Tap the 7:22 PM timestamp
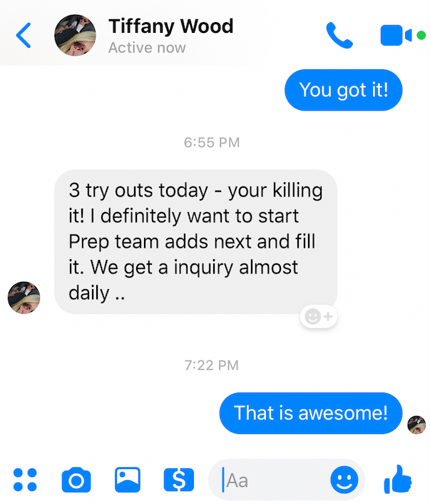The height and width of the screenshot is (504, 430). tap(212, 366)
